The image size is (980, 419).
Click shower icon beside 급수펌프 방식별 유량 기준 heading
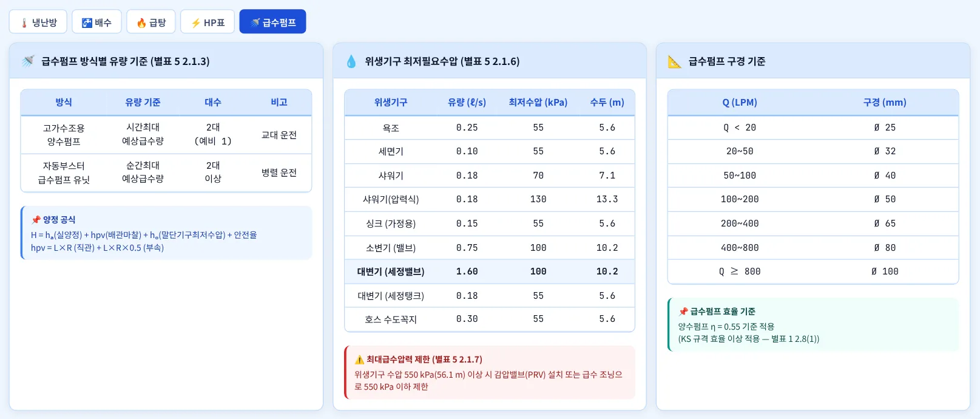click(28, 61)
